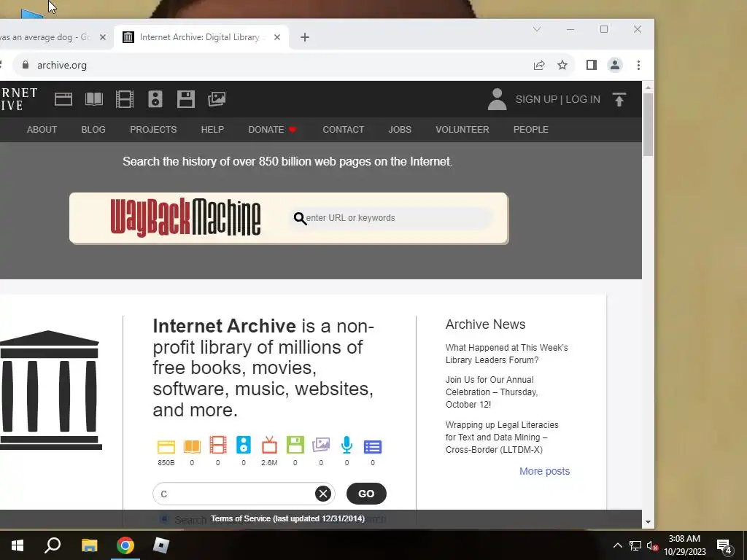Open the purple Images collection icon
Screen dimensions: 747x560
[x=321, y=445]
